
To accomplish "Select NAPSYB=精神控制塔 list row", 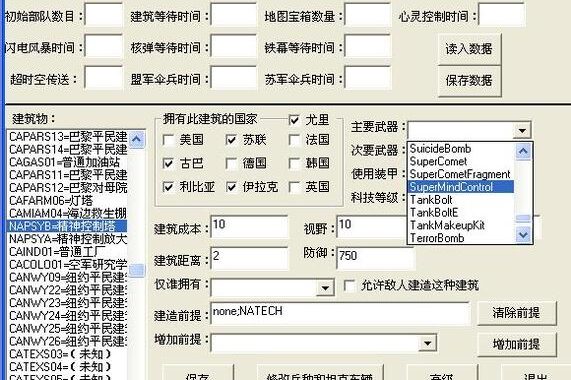I will tap(68, 226).
